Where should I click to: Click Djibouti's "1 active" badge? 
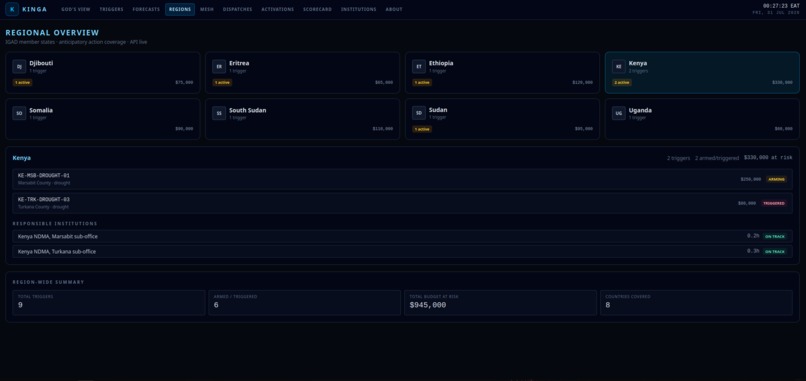22,82
